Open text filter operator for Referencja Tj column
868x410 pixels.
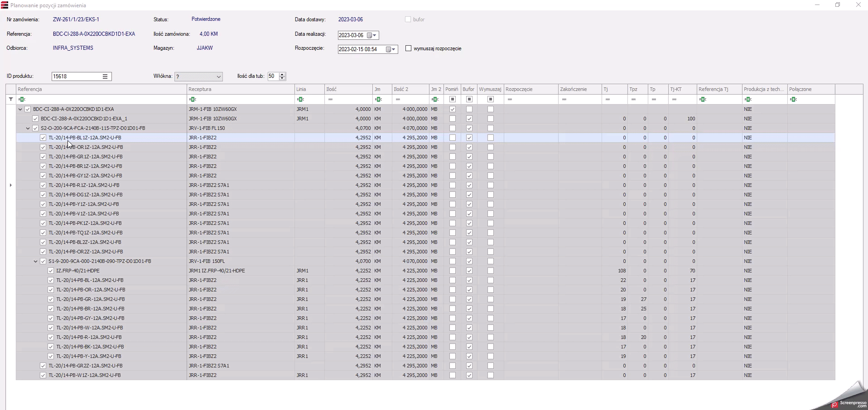click(x=703, y=99)
